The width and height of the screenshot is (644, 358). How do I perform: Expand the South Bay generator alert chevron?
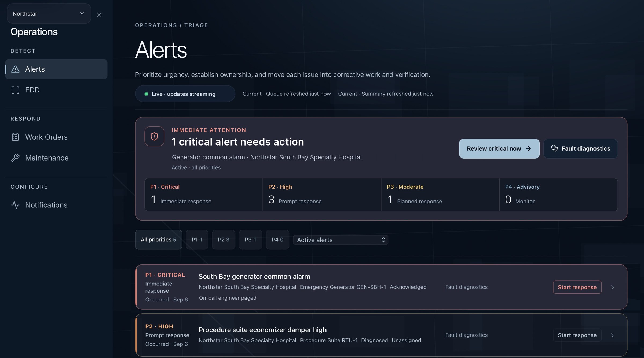point(613,287)
